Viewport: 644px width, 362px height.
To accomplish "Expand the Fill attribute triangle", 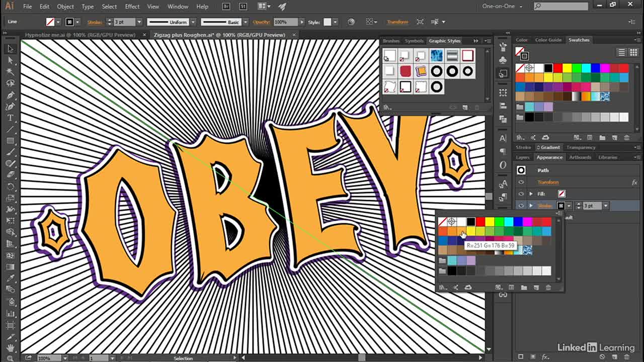I will click(531, 194).
